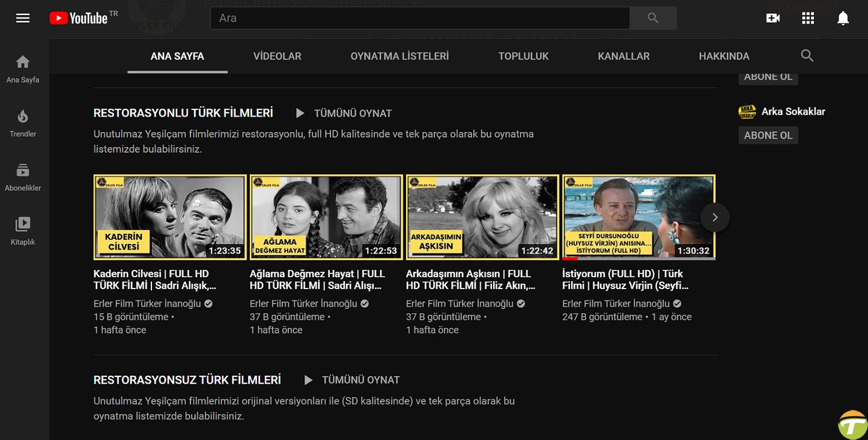
Task: Select the ANA SAYFA tab
Action: point(177,56)
